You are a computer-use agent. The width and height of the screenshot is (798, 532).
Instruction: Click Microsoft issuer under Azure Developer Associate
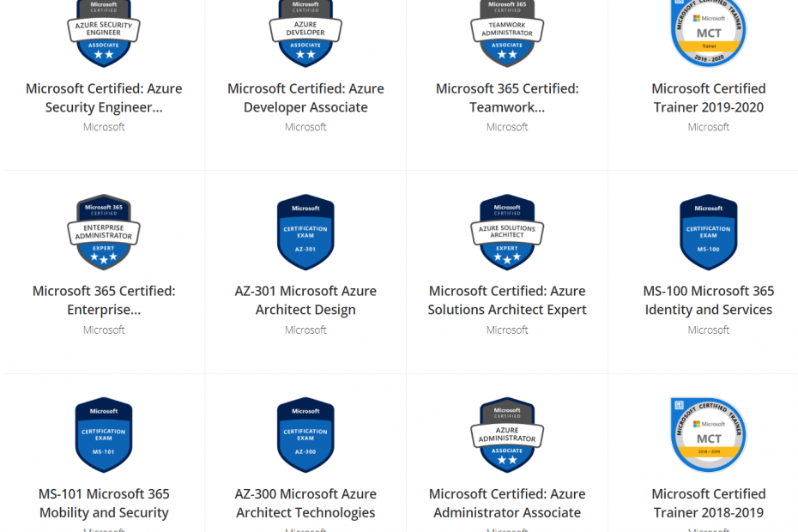pyautogui.click(x=305, y=127)
